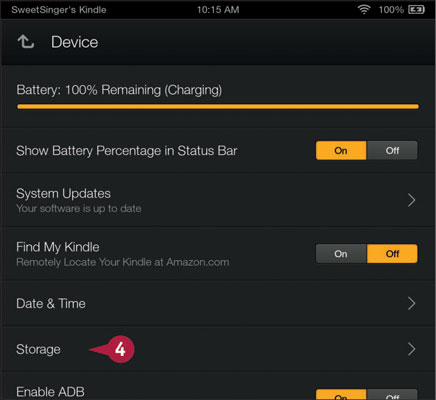Open the Storage settings
The height and width of the screenshot is (400, 436).
coord(218,349)
